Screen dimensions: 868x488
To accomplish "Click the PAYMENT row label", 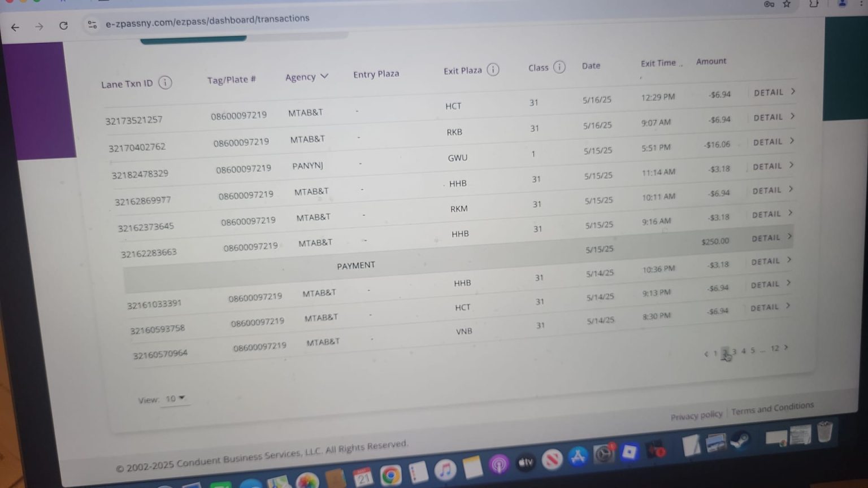I will click(356, 265).
